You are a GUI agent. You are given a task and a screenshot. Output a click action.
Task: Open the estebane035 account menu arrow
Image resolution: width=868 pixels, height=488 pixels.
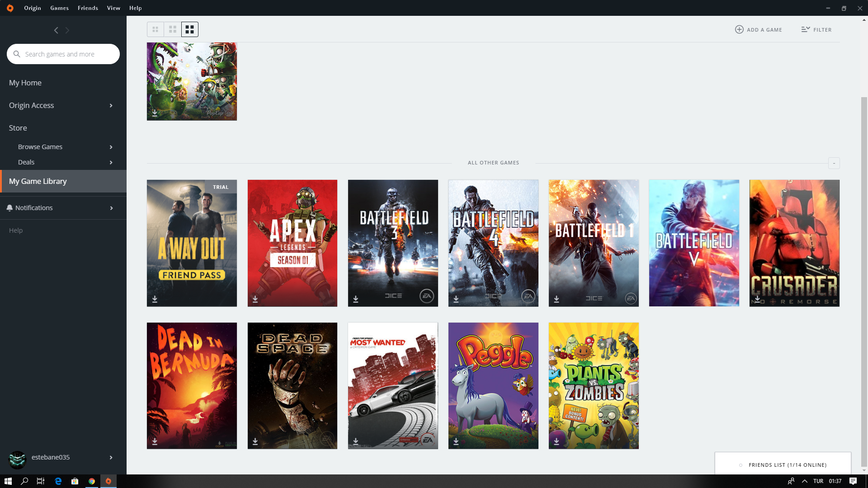pyautogui.click(x=111, y=458)
